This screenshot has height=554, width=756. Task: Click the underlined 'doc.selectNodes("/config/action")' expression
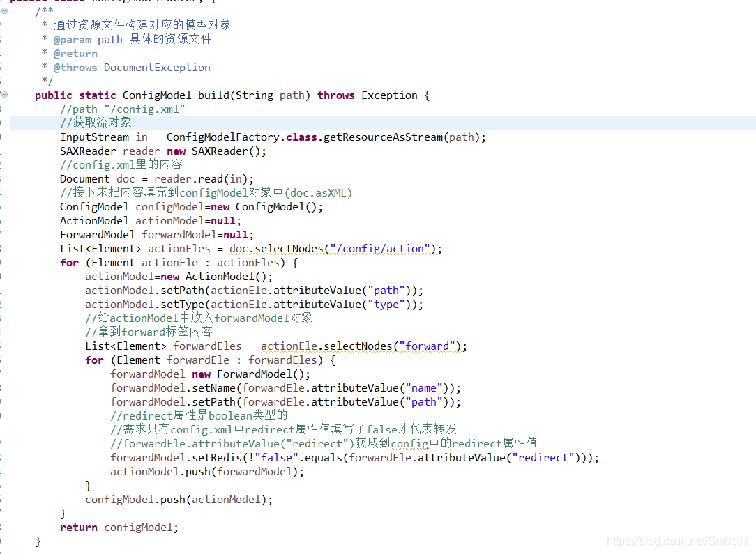[x=332, y=249]
